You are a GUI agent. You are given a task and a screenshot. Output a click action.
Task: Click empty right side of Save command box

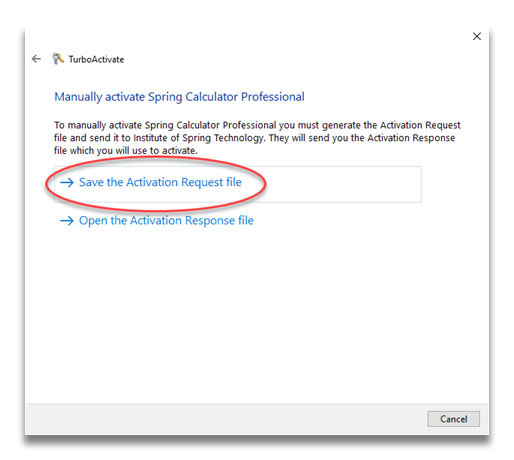[343, 184]
